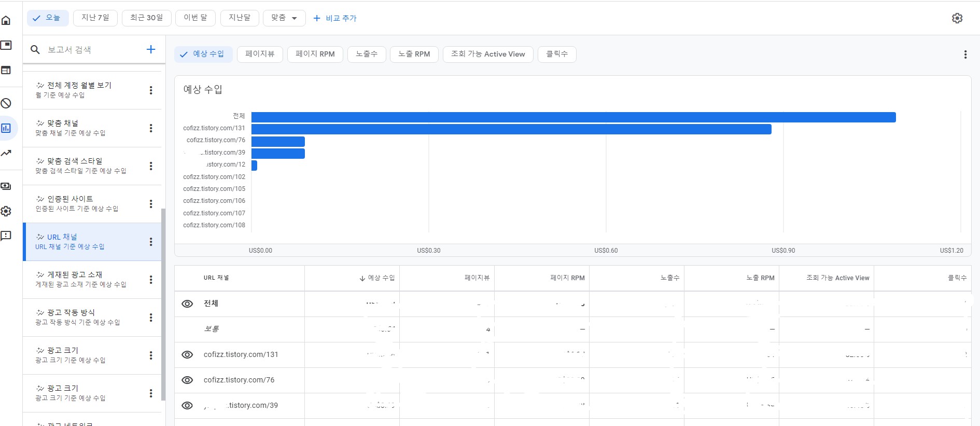Open report settings gear at top right

[957, 18]
